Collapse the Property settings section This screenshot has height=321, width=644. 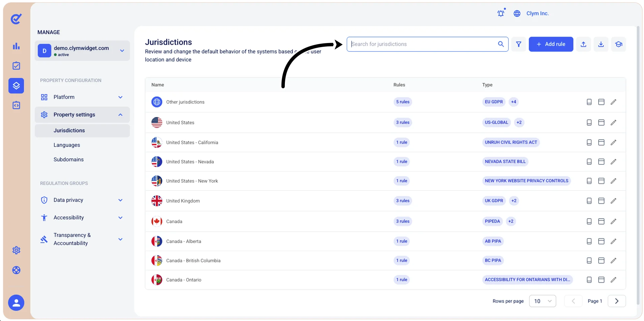[x=82, y=115]
